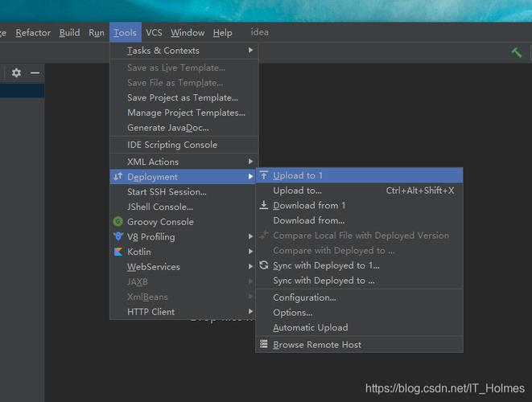Select Deployment menu entry
The image size is (532, 402).
pyautogui.click(x=183, y=177)
